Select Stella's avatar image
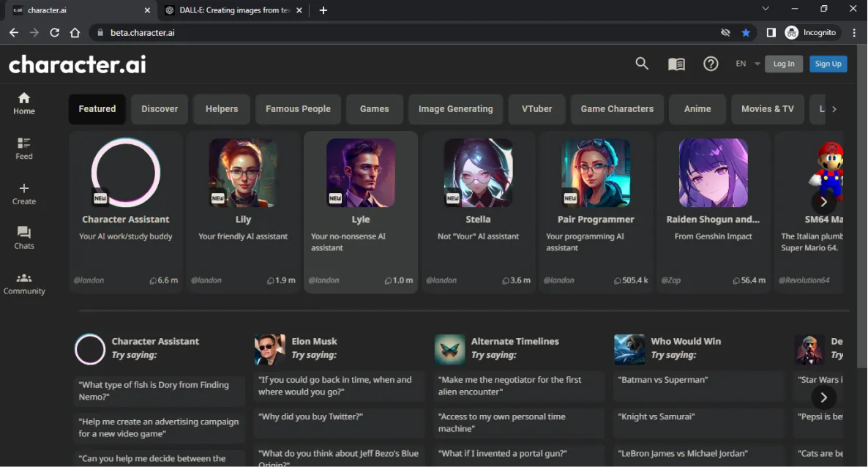The image size is (868, 467). pos(478,172)
